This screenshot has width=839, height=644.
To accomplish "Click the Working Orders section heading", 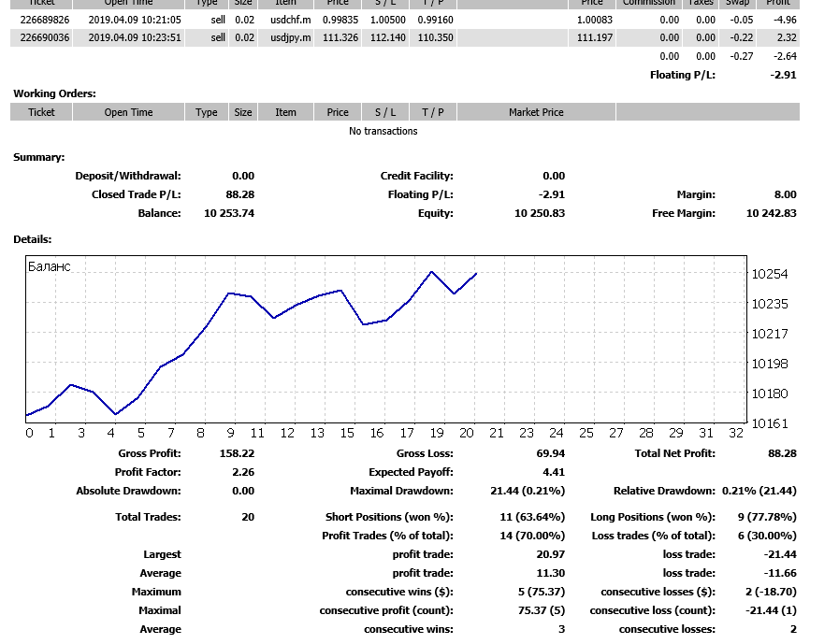I will [54, 93].
